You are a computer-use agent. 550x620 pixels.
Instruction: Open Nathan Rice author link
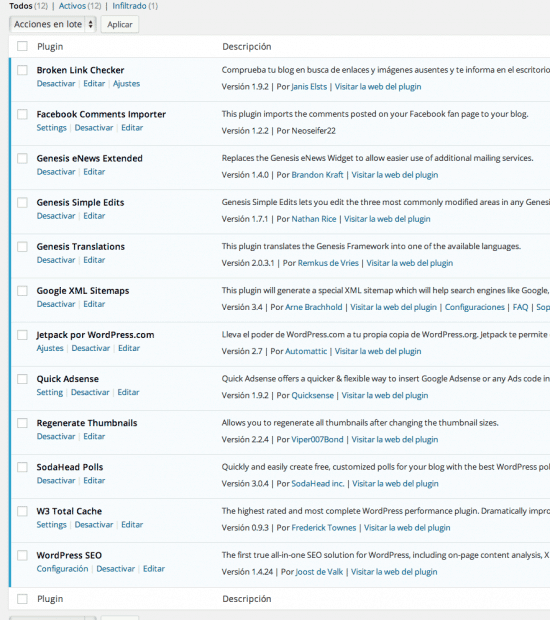click(x=314, y=219)
